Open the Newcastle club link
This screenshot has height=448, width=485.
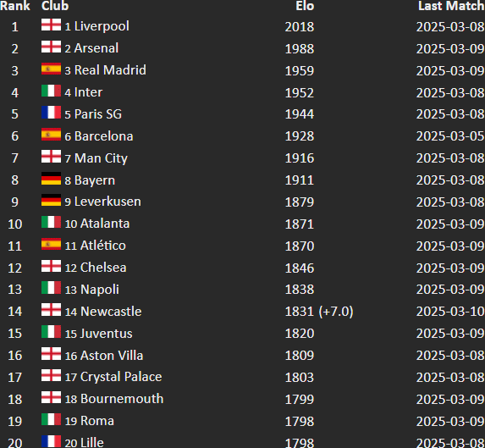pos(111,312)
